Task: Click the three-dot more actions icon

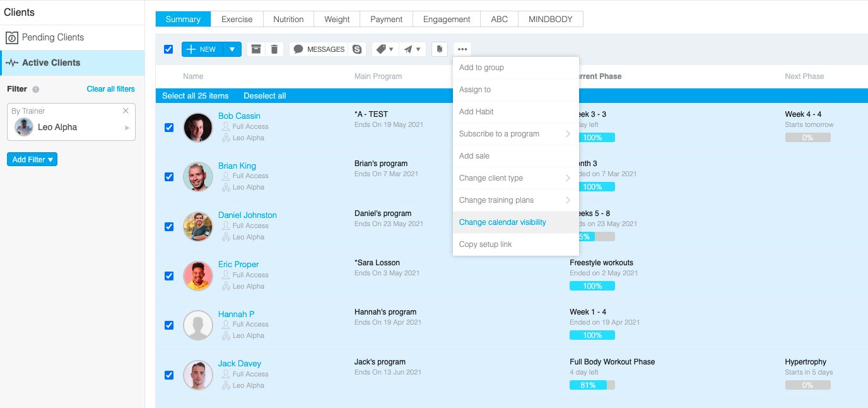Action: coord(462,49)
